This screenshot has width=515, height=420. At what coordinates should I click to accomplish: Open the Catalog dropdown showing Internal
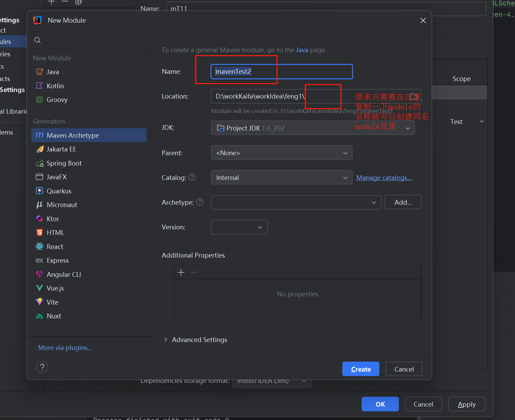tap(282, 178)
